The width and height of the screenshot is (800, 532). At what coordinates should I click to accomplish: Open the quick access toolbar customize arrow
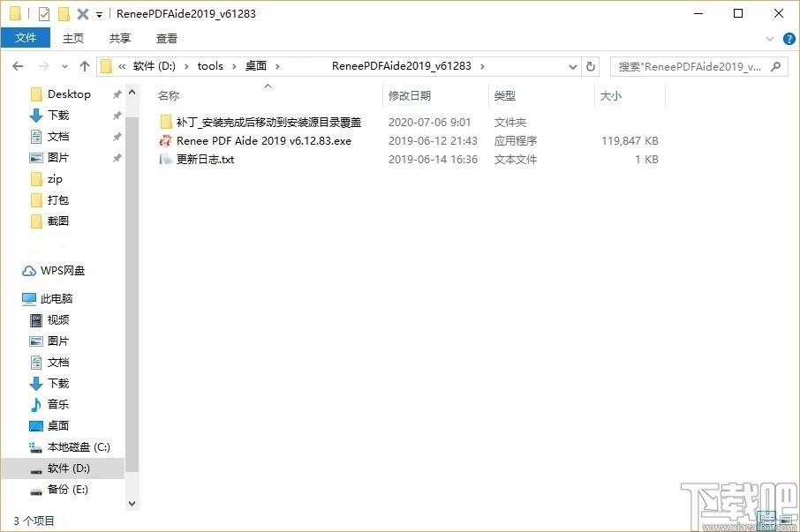99,15
